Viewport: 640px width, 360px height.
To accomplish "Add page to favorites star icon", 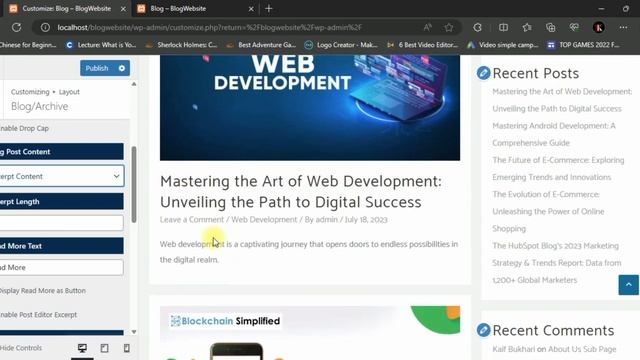I will pos(449,27).
